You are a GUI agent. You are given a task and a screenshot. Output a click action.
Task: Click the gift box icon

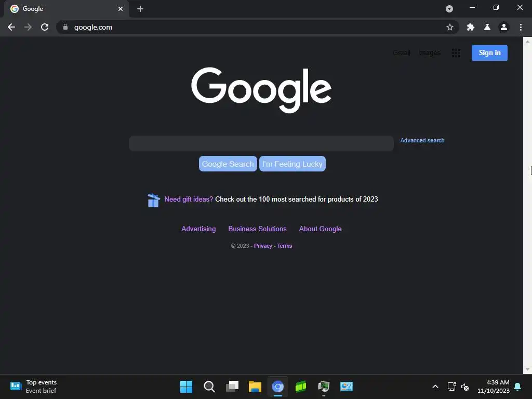pyautogui.click(x=154, y=200)
